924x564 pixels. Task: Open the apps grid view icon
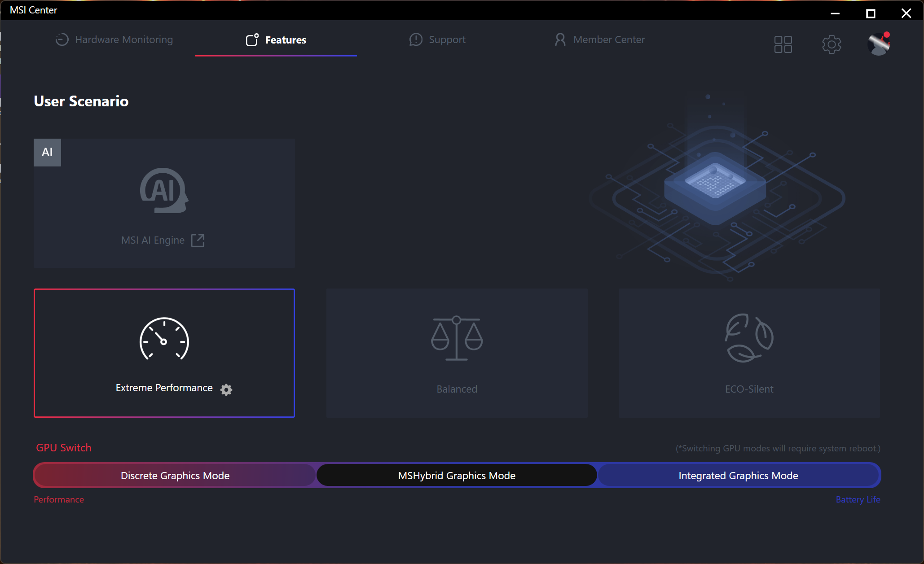pyautogui.click(x=783, y=44)
